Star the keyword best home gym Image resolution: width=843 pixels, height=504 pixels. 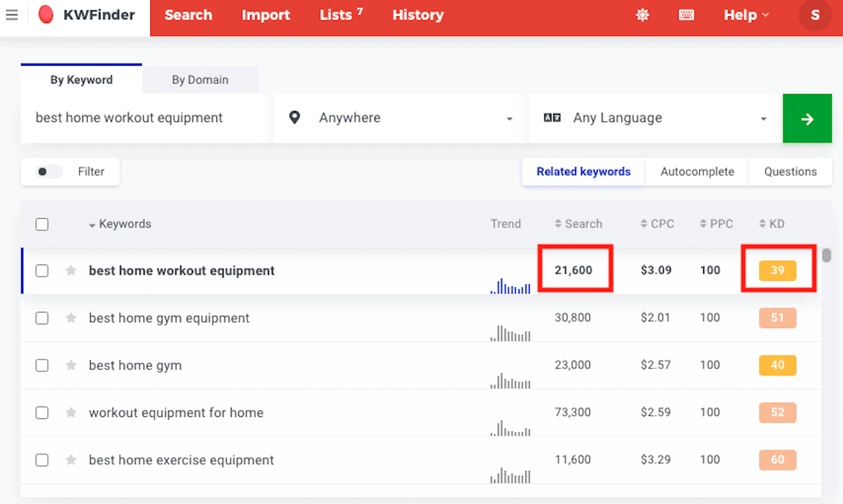coord(71,366)
